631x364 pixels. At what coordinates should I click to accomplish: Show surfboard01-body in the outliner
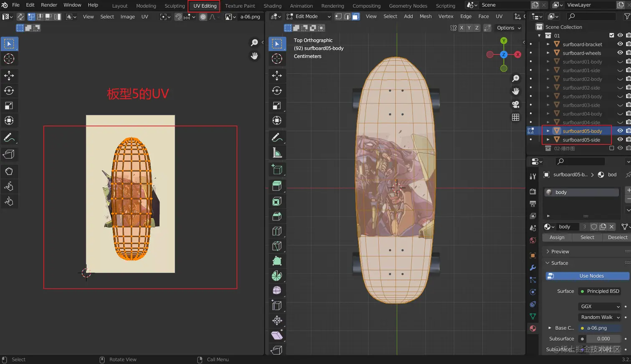pos(620,61)
